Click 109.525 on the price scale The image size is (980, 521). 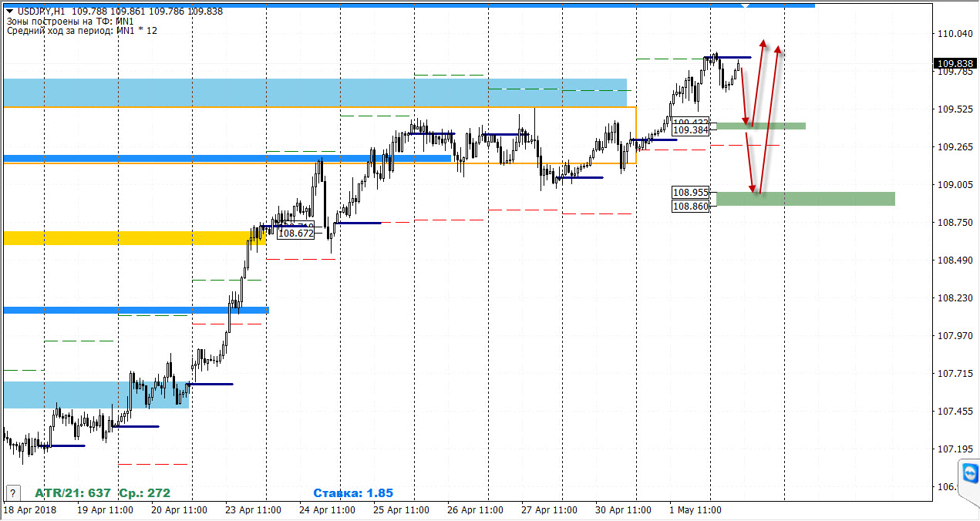point(955,109)
